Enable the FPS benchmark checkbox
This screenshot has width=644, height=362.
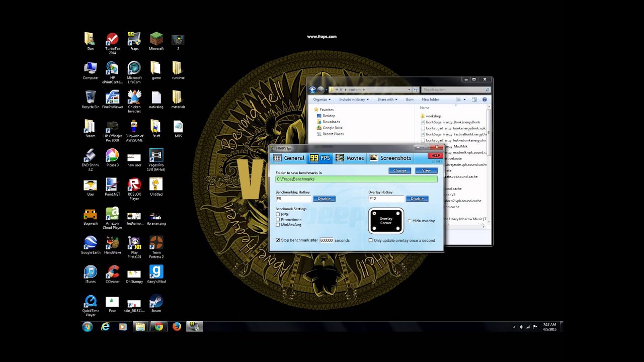278,215
